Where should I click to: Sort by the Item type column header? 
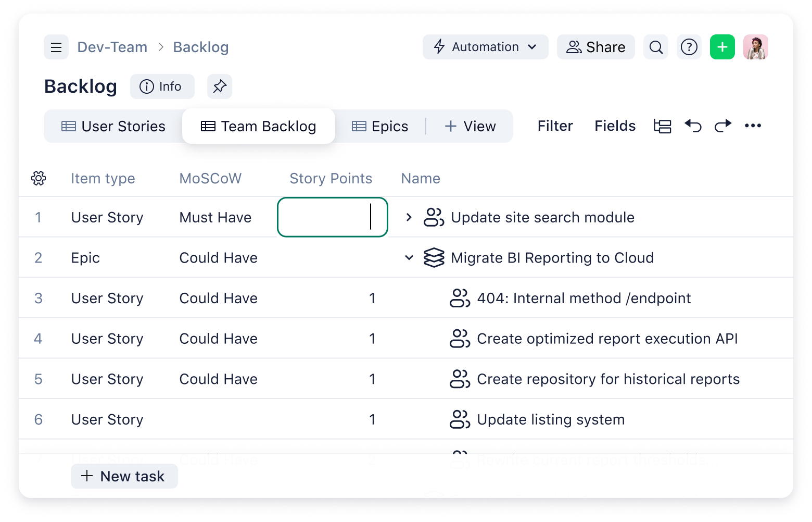click(103, 179)
